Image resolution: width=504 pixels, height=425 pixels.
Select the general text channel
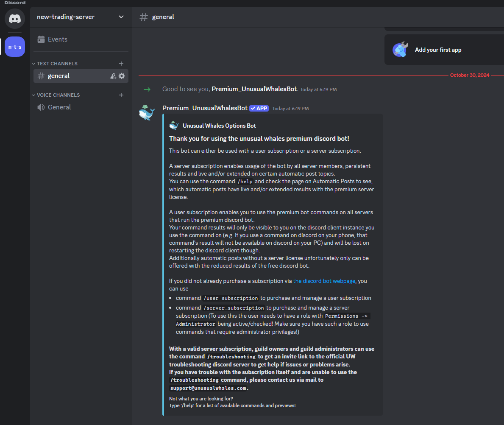point(81,76)
